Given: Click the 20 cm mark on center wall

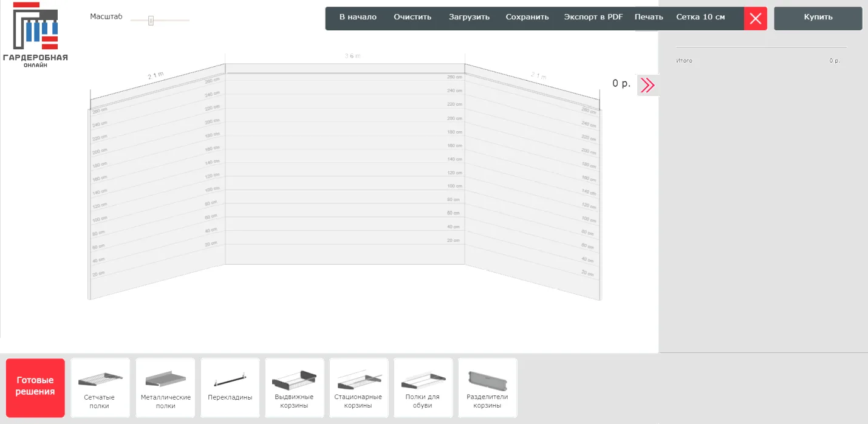Looking at the screenshot, I should pos(453,241).
